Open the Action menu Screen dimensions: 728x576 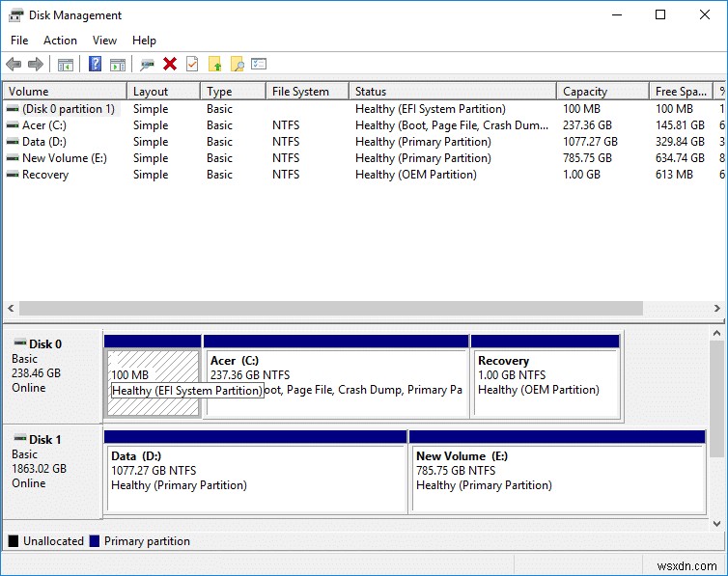pyautogui.click(x=60, y=41)
